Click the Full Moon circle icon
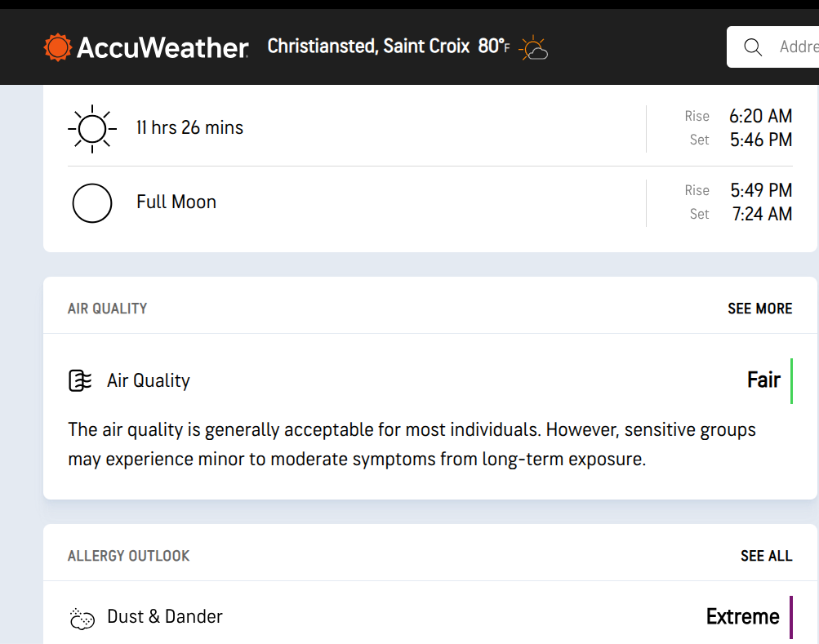 [x=91, y=202]
